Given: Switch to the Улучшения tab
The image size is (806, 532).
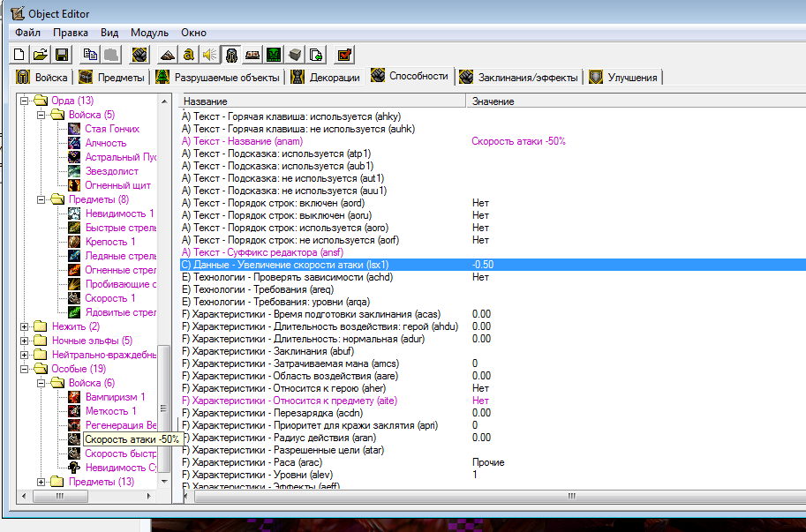Looking at the screenshot, I should [623, 77].
